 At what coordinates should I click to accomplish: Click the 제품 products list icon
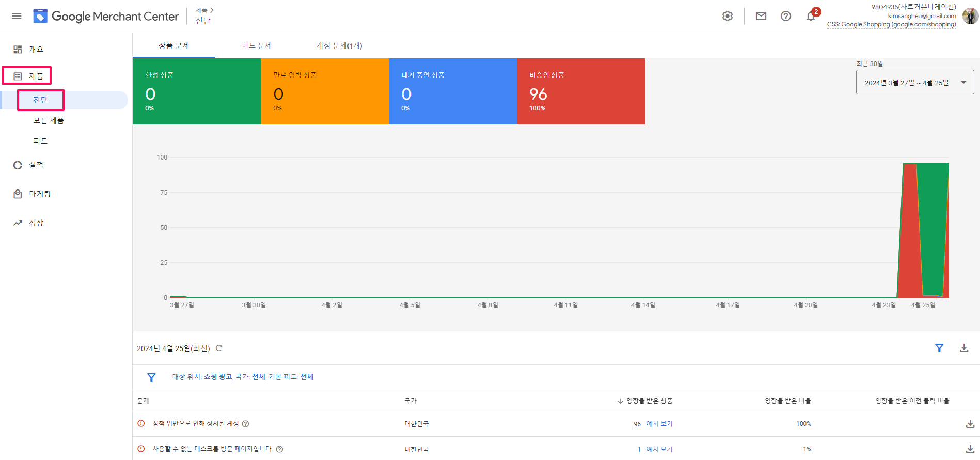(18, 76)
